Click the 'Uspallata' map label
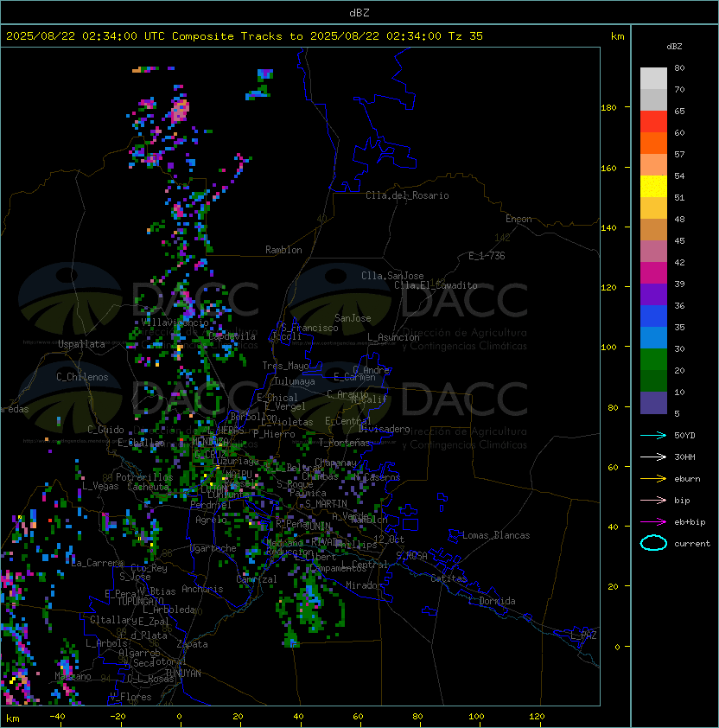The width and height of the screenshot is (719, 728). click(81, 344)
